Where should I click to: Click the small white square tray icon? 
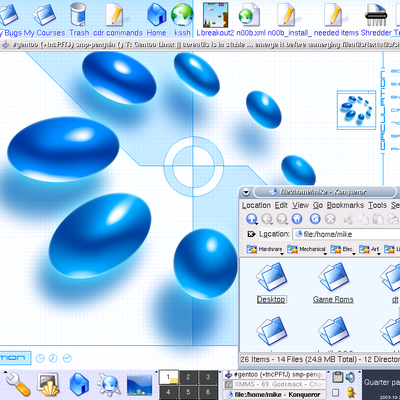[336, 393]
